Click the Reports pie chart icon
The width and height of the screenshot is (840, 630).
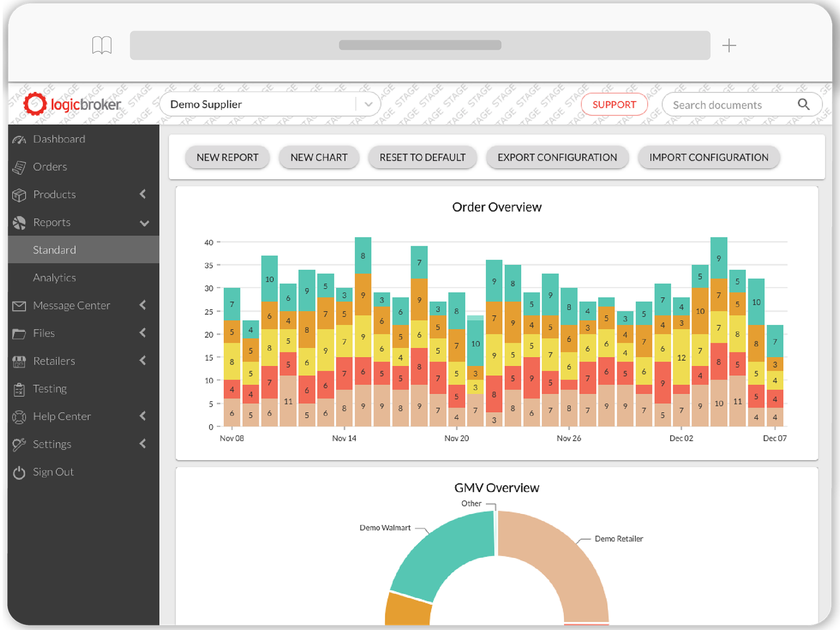click(x=19, y=223)
